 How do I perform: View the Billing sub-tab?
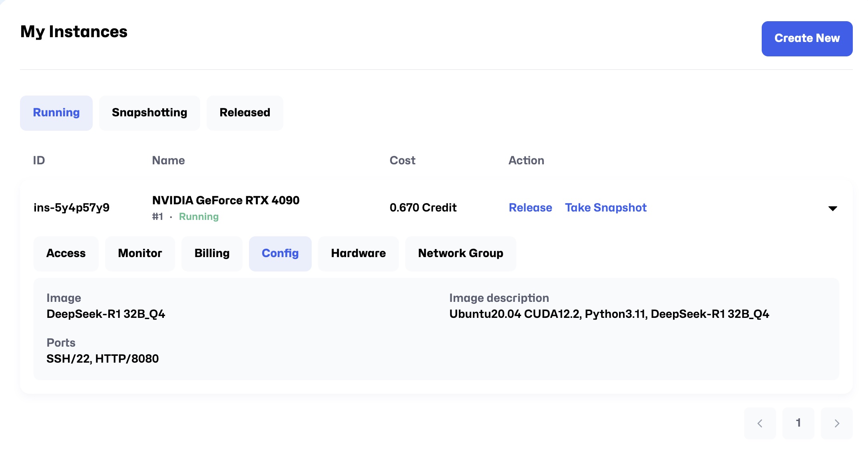[212, 253]
